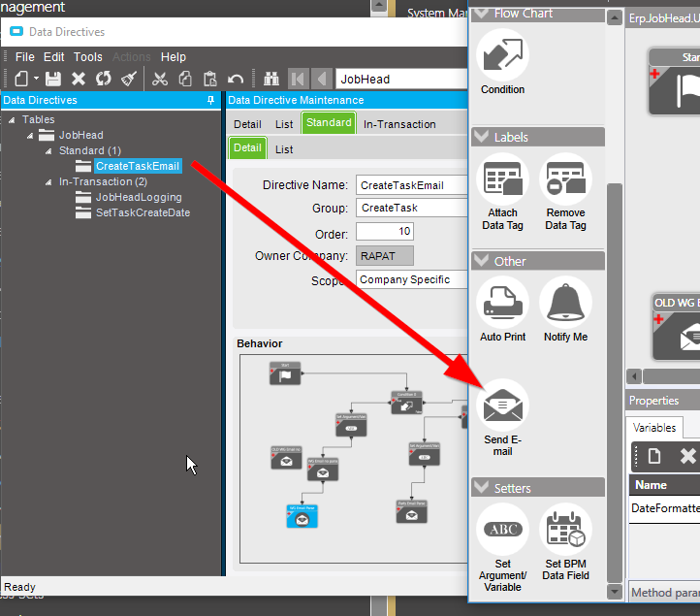Select the Auto Print item
Image resolution: width=700 pixels, height=616 pixels.
click(502, 309)
